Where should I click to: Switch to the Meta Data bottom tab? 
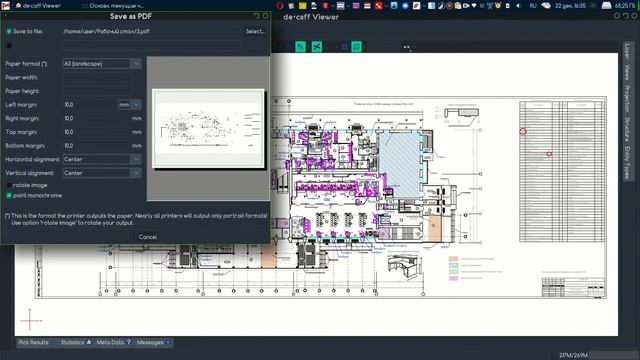[x=113, y=342]
